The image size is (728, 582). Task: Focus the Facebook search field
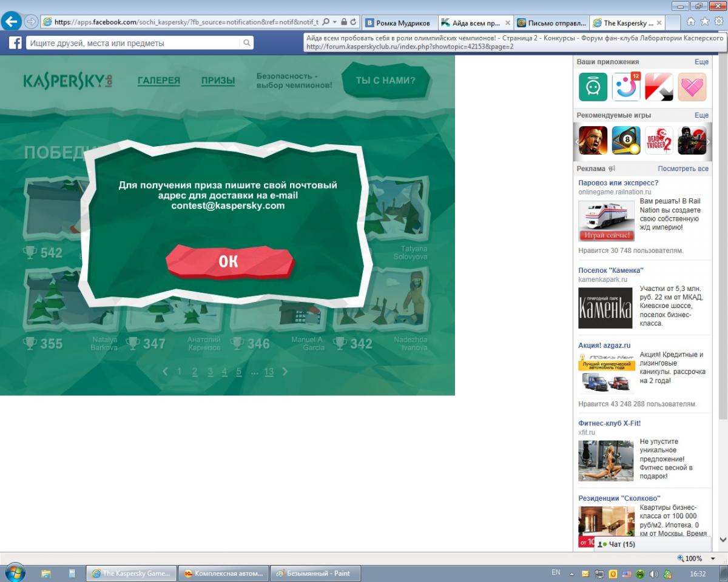coord(133,43)
